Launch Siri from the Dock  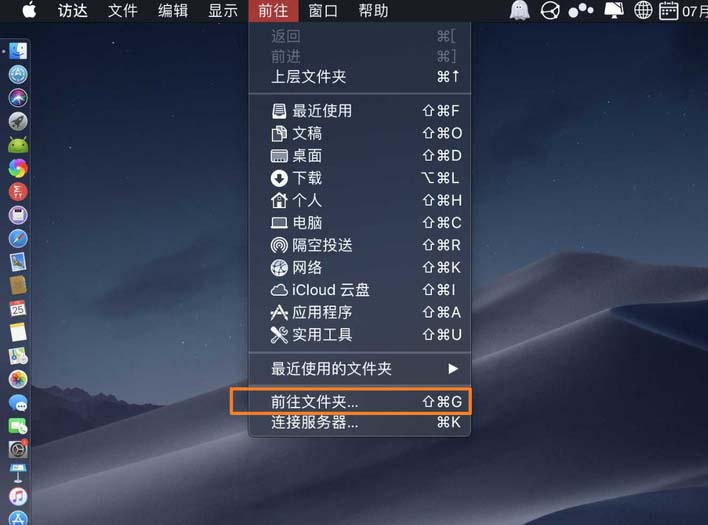(18, 98)
